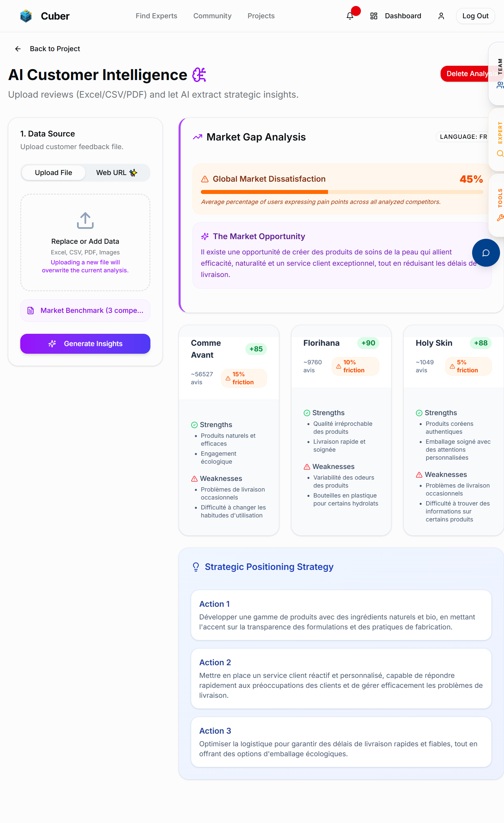Viewport: 504px width, 823px height.
Task: Click the Delete Analysis button
Action: 465,74
